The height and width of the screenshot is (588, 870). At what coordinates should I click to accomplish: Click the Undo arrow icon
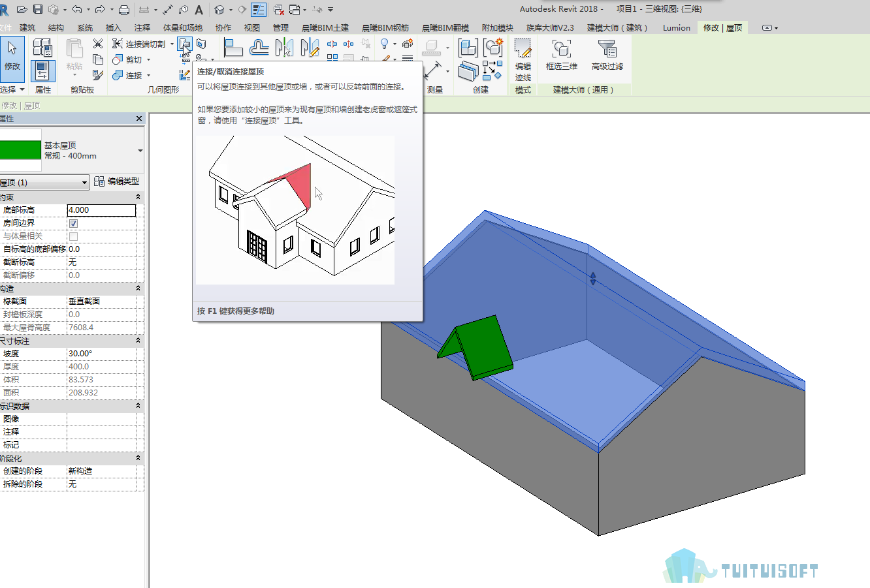[x=77, y=9]
